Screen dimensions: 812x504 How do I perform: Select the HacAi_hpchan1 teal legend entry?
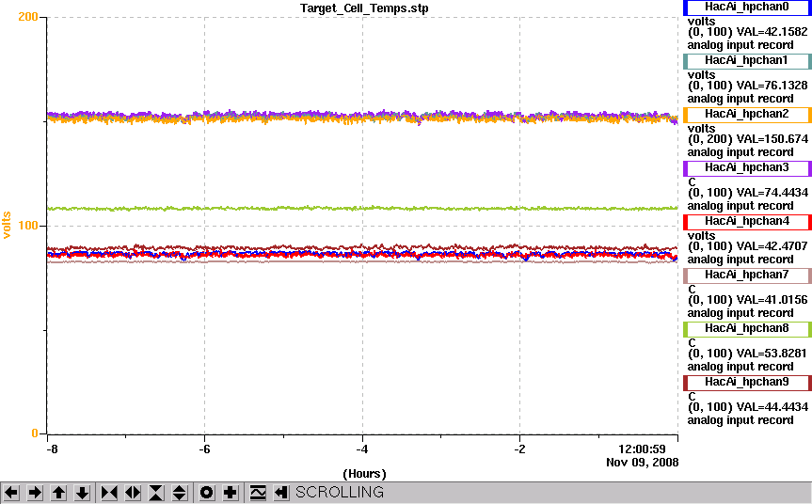[x=747, y=61]
